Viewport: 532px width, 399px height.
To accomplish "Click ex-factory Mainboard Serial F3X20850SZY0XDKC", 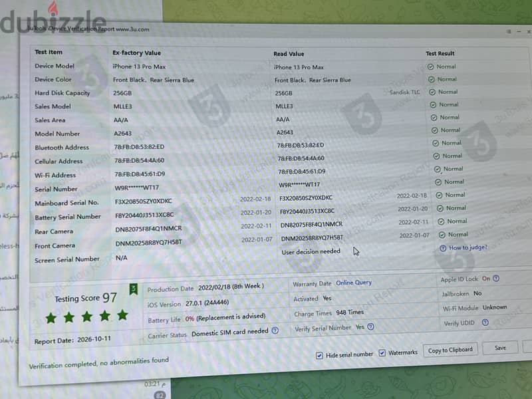I will coord(144,201).
